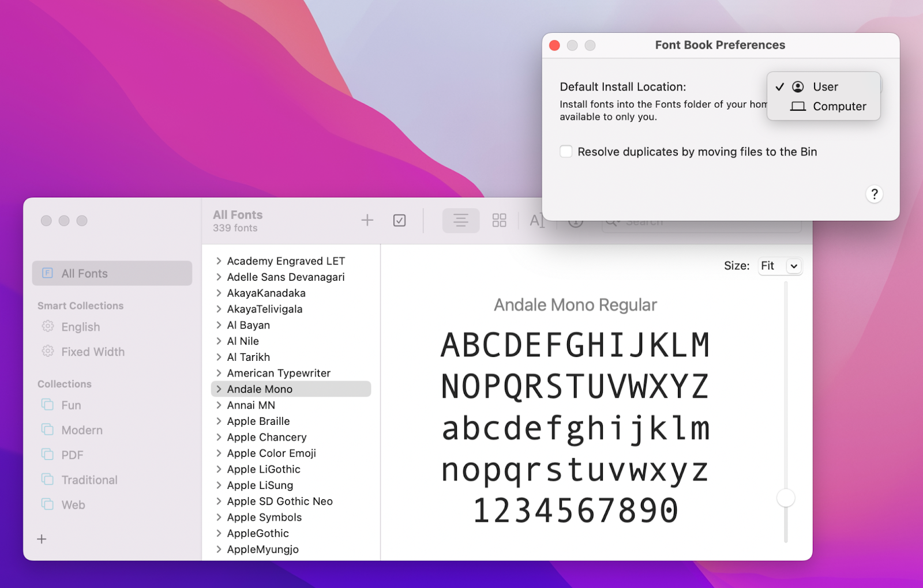
Task: Select Al Tarikh in the font list
Action: coord(249,357)
